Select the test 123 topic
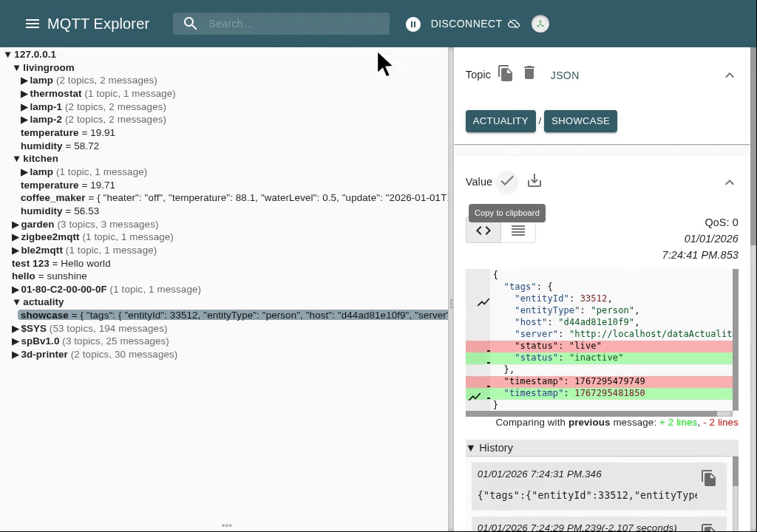The height and width of the screenshot is (532, 757). click(30, 264)
